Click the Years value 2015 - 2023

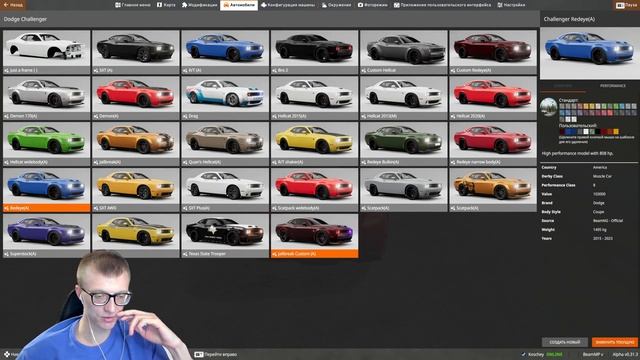[603, 238]
